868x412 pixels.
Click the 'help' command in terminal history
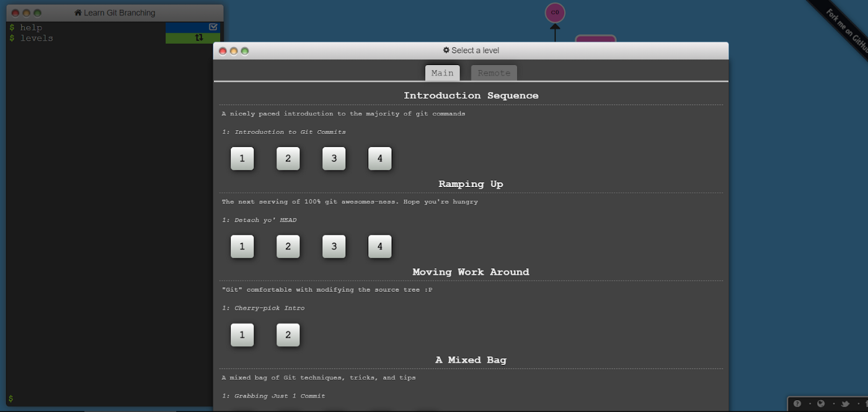tap(31, 27)
